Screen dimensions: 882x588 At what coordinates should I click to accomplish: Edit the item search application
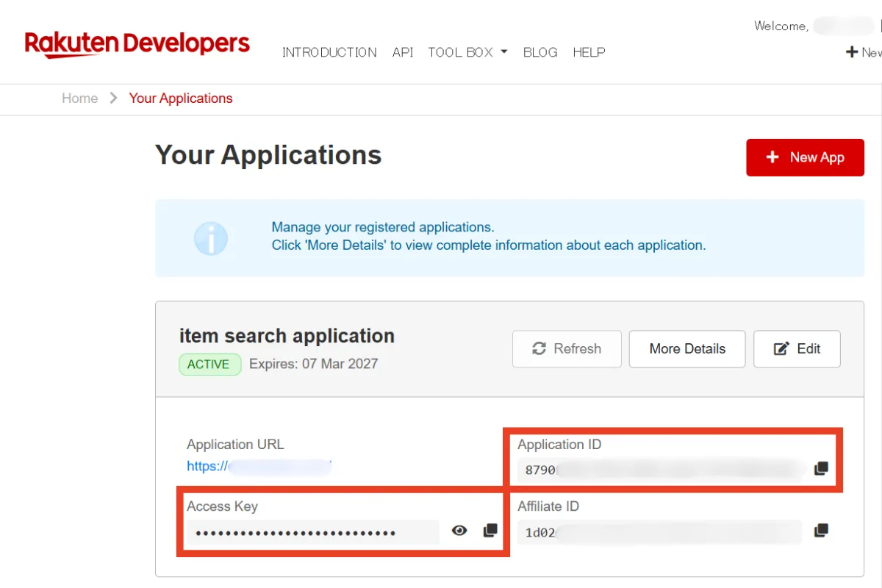(797, 349)
